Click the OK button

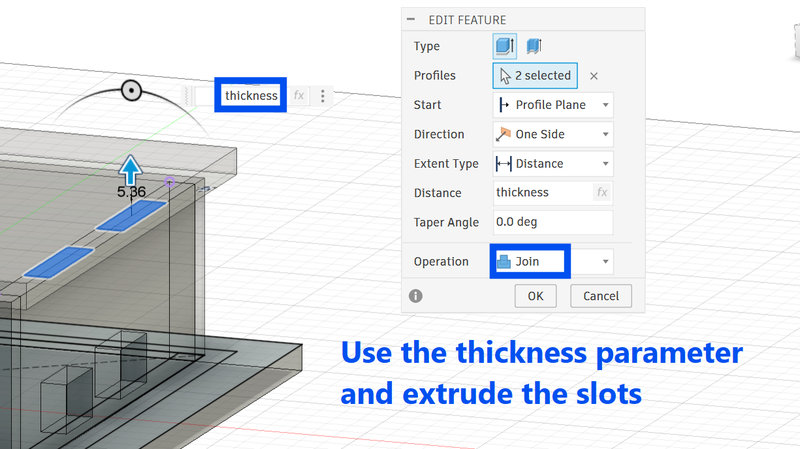pyautogui.click(x=535, y=296)
